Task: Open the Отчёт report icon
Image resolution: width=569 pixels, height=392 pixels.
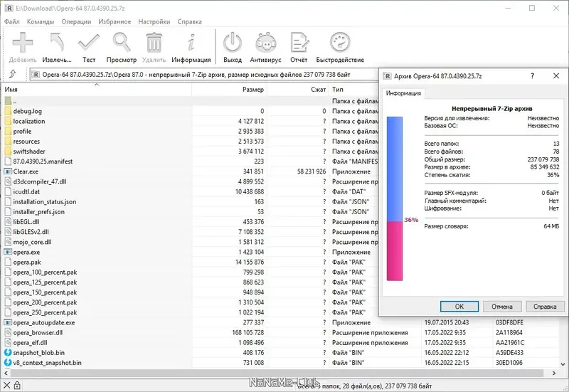Action: click(x=299, y=43)
